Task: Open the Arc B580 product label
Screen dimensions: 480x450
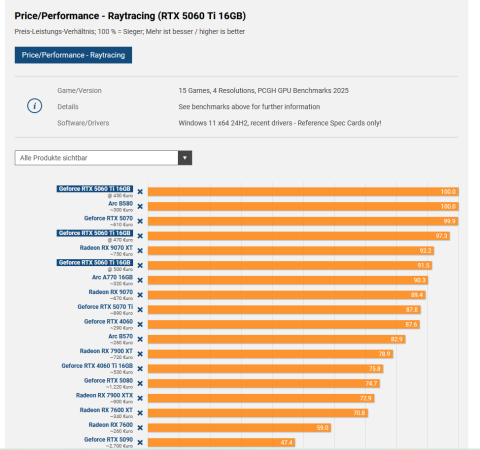Action: 121,203
